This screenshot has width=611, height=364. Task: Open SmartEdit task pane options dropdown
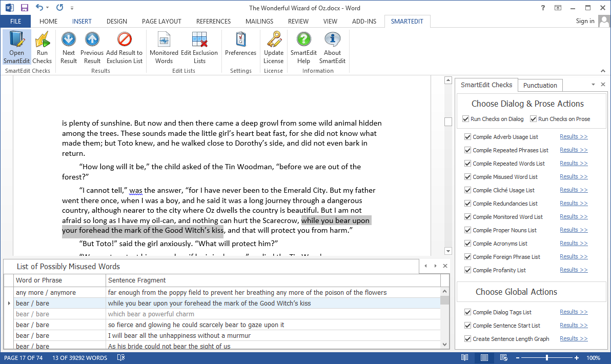click(x=593, y=85)
